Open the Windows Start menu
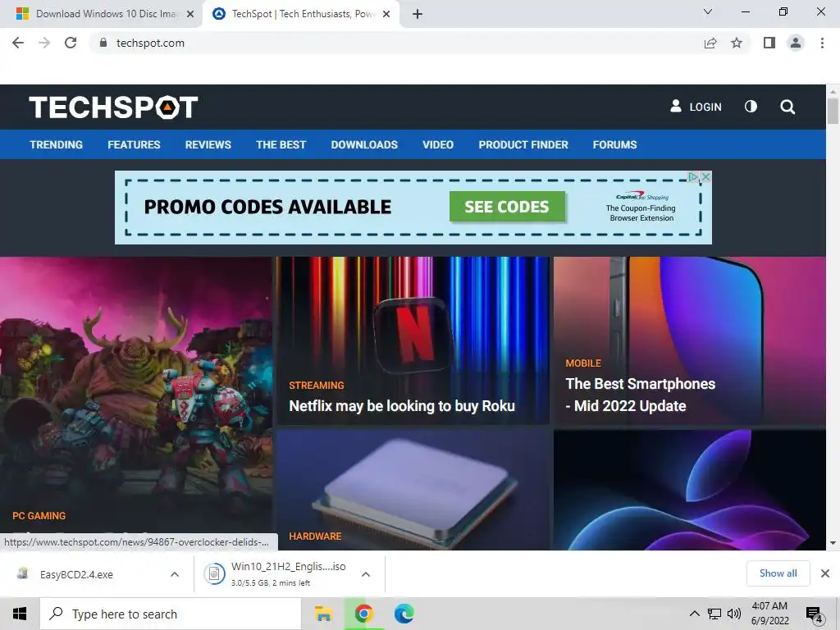 coord(20,614)
